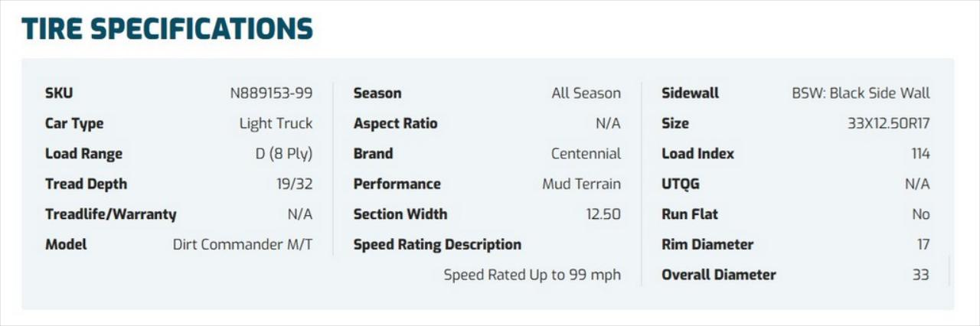980x326 pixels.
Task: Select the Light Truck car type value
Action: point(276,123)
